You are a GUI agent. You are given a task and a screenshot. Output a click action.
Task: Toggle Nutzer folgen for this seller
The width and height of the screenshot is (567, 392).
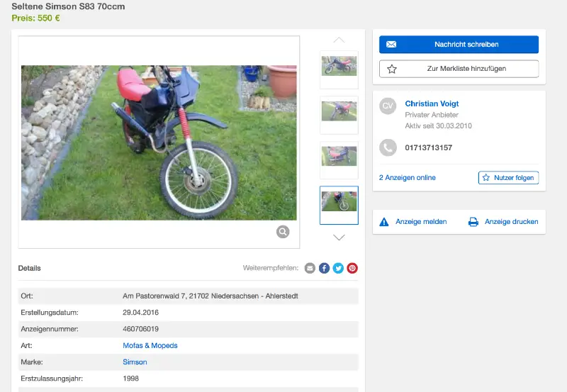coord(508,177)
